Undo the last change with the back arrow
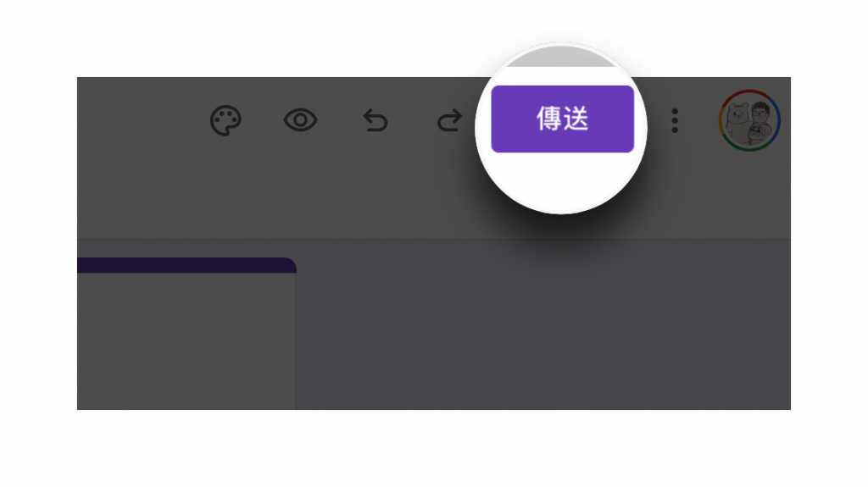 point(376,120)
